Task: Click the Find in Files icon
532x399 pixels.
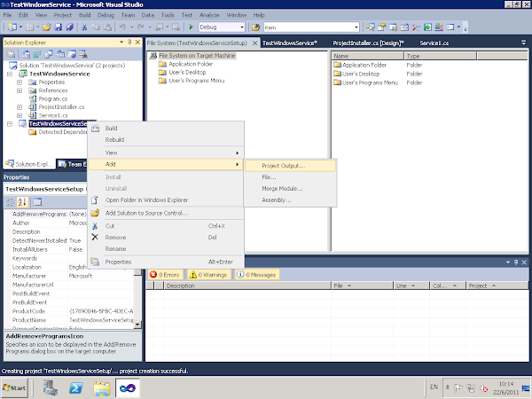Action: coord(255,27)
